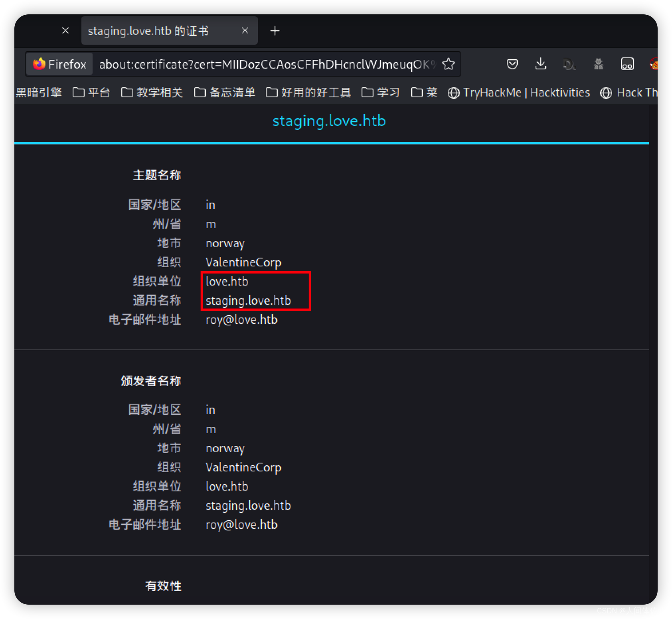This screenshot has width=672, height=619.
Task: Click subject state value 'm'
Action: point(211,224)
